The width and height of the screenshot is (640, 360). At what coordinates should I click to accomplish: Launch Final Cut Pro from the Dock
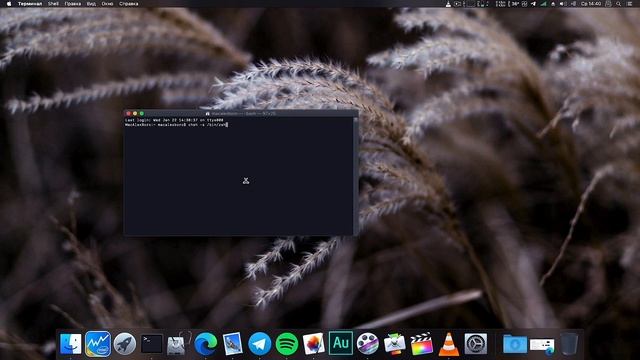pos(421,344)
